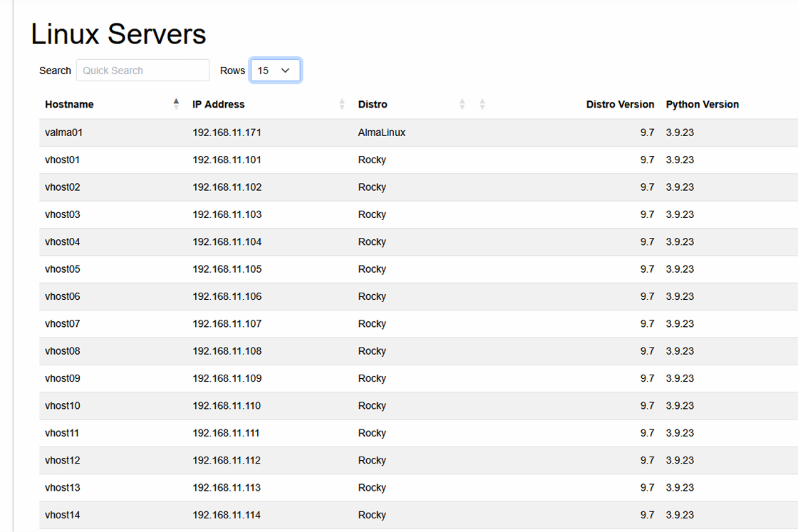798x532 pixels.
Task: Select the vhost09 hostname cell
Action: point(62,378)
